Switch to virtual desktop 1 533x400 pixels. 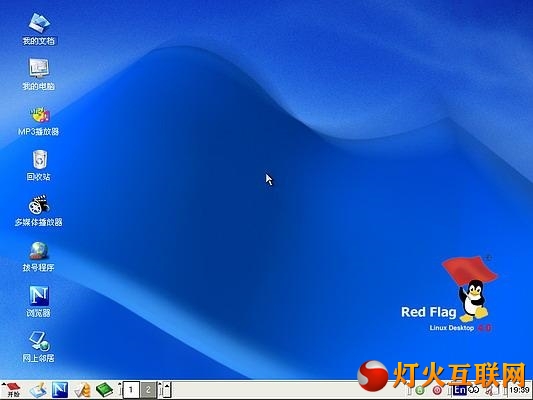(131, 390)
